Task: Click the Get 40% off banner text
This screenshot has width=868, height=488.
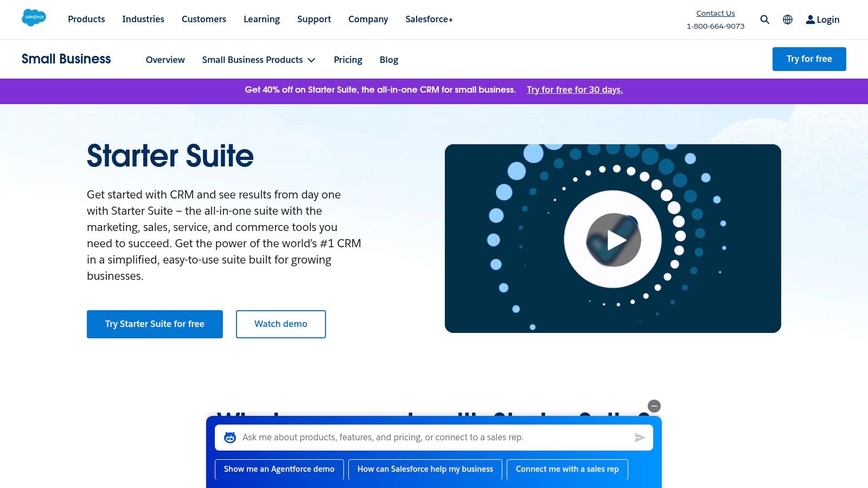Action: coord(380,89)
